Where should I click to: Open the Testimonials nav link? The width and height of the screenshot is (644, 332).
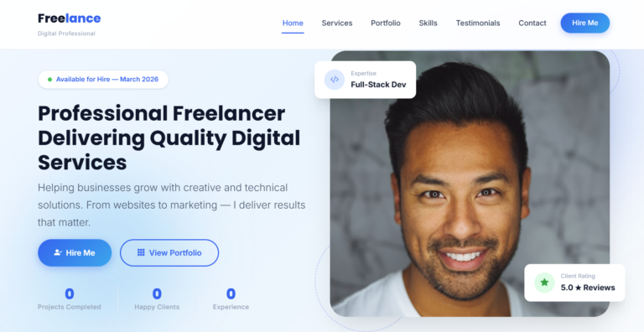click(x=478, y=23)
